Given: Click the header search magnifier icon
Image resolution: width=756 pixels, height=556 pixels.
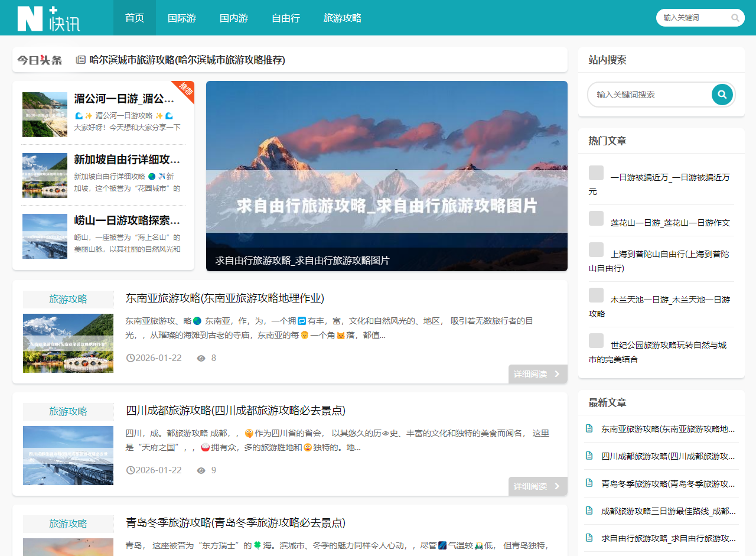Looking at the screenshot, I should click(x=735, y=18).
